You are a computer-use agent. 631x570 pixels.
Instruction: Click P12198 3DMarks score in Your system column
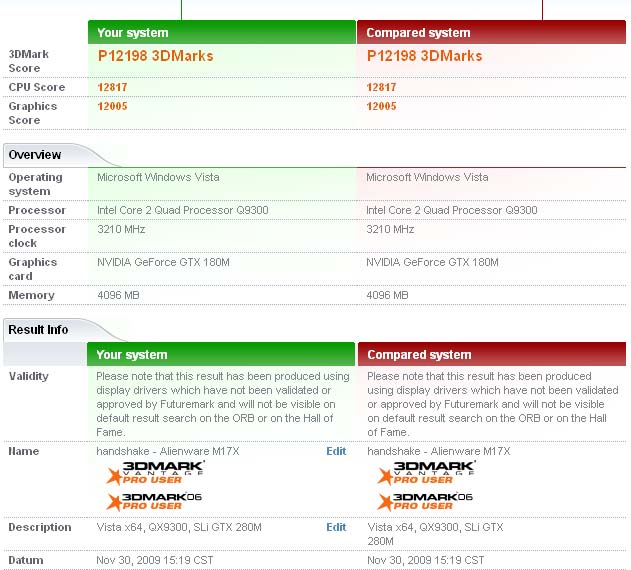[155, 56]
